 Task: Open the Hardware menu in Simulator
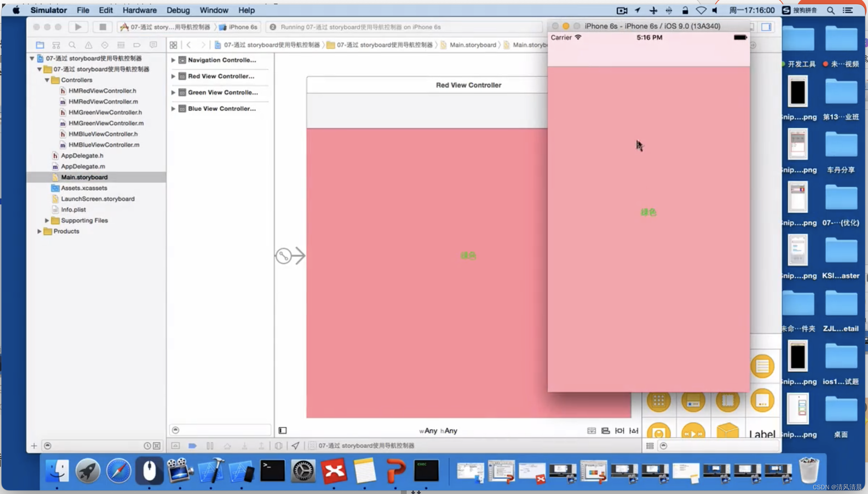[x=138, y=10]
